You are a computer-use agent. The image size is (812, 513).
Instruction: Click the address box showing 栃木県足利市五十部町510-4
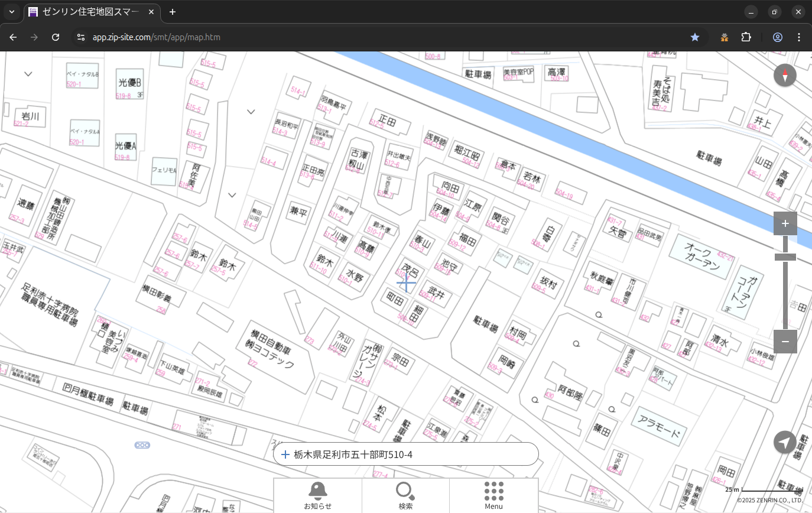click(406, 454)
